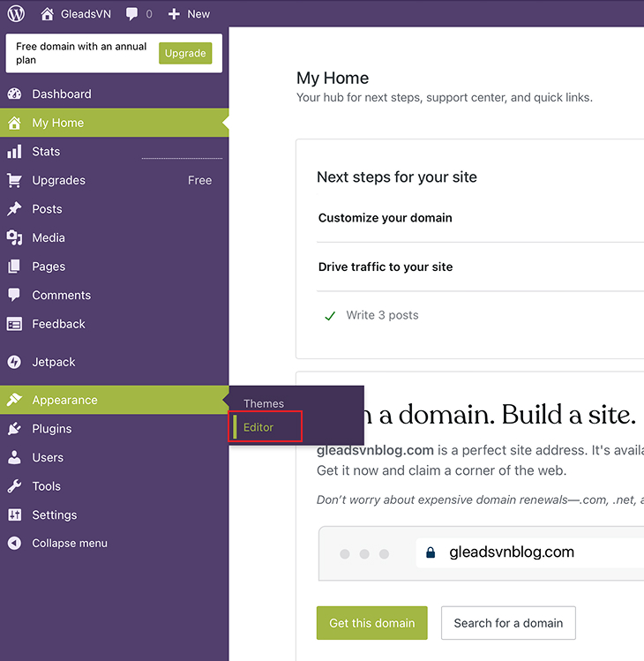Click the Search for a domain button
644x661 pixels.
(508, 623)
